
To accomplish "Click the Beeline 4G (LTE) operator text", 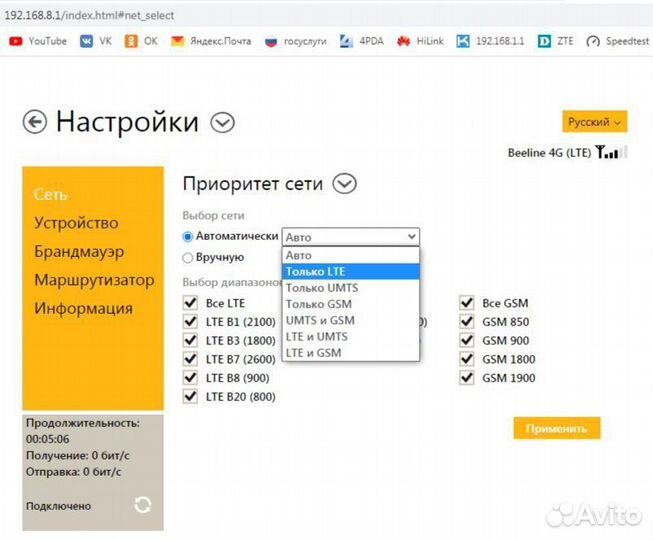I will tap(549, 153).
